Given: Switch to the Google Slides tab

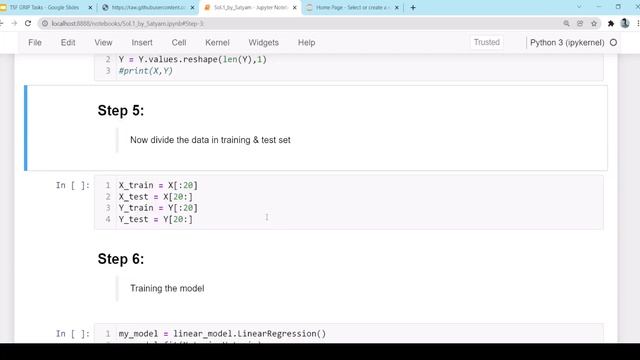Looking at the screenshot, I should point(44,7).
